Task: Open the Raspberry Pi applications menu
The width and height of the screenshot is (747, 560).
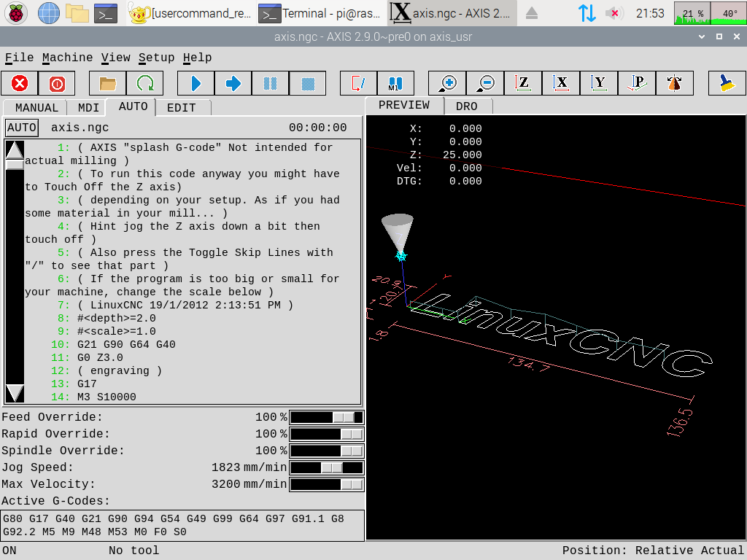Action: 16,13
